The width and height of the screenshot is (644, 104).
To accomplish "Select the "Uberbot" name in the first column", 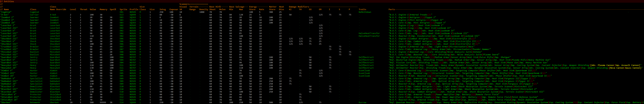I will tap(6, 102).
